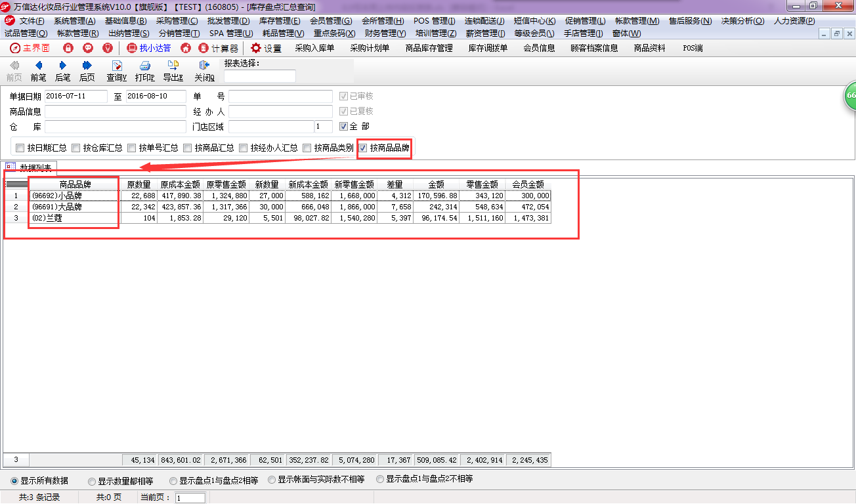856x504 pixels.
Task: Toggle 全部 checkbox
Action: (343, 126)
